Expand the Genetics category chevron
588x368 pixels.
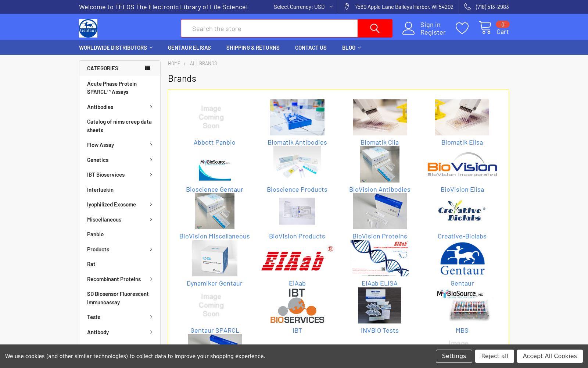pos(151,160)
